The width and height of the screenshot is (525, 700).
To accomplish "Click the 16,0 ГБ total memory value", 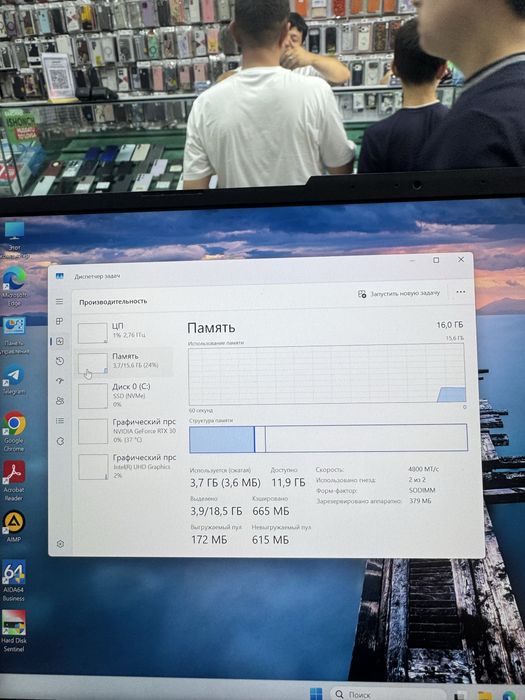I will tap(450, 325).
